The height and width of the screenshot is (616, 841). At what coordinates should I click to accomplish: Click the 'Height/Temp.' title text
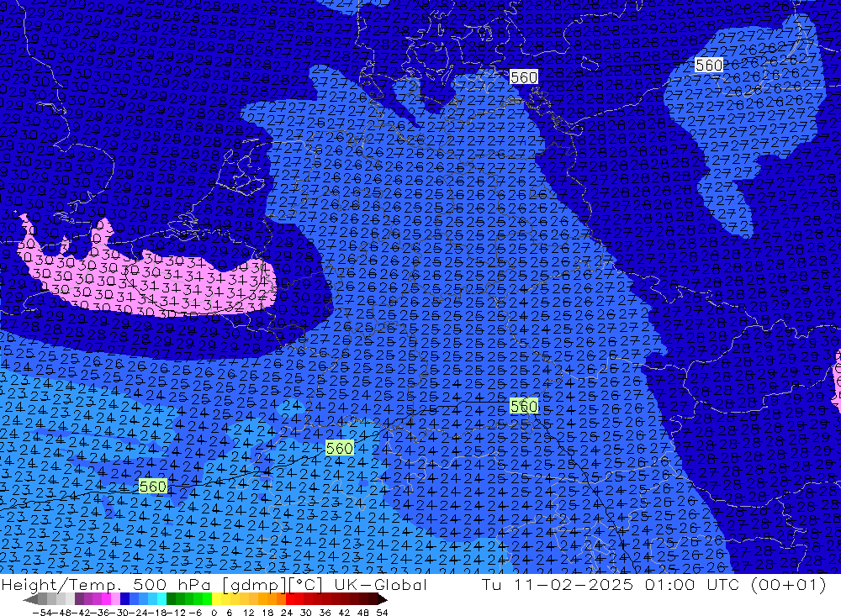tap(61, 584)
